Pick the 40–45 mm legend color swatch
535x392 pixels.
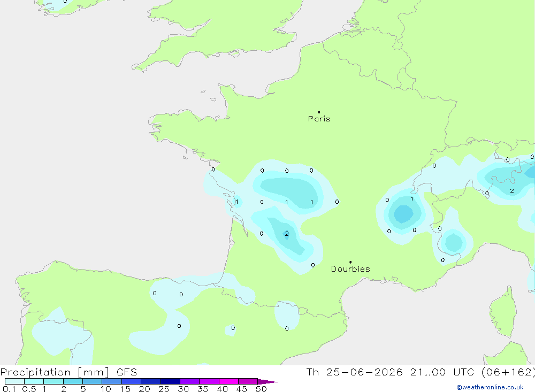(x=228, y=381)
